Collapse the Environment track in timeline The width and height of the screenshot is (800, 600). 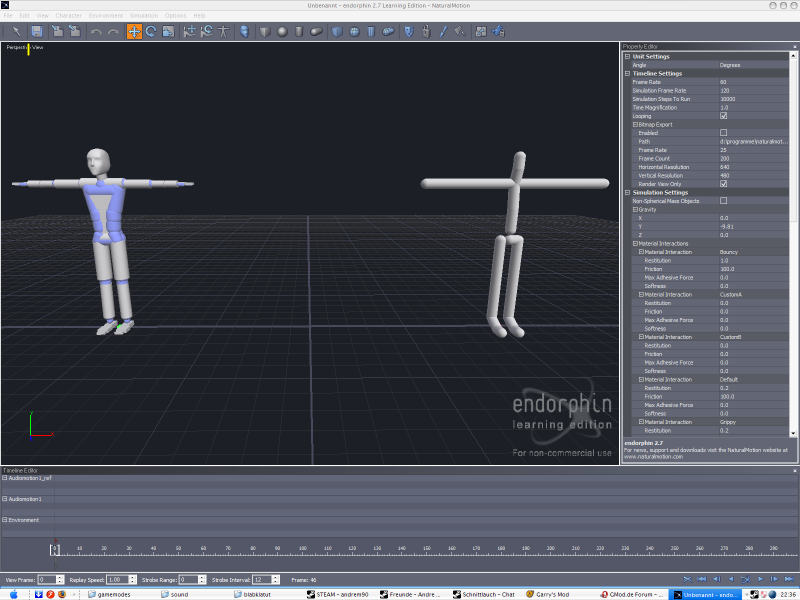coord(5,520)
